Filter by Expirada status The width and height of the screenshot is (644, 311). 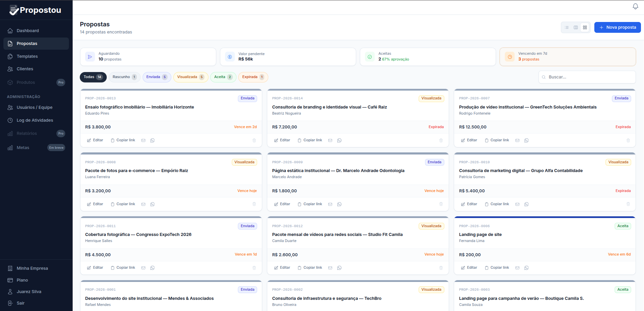pyautogui.click(x=253, y=77)
